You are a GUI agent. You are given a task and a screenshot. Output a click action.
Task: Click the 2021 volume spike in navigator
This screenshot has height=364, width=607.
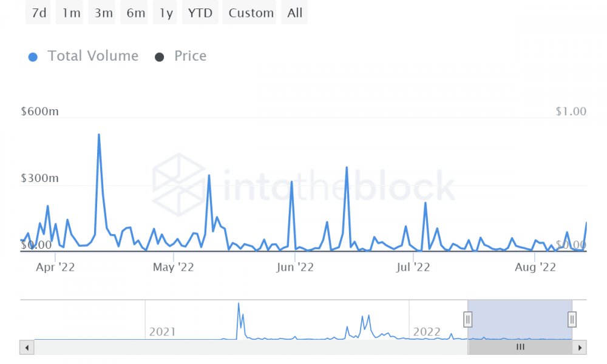tap(239, 304)
